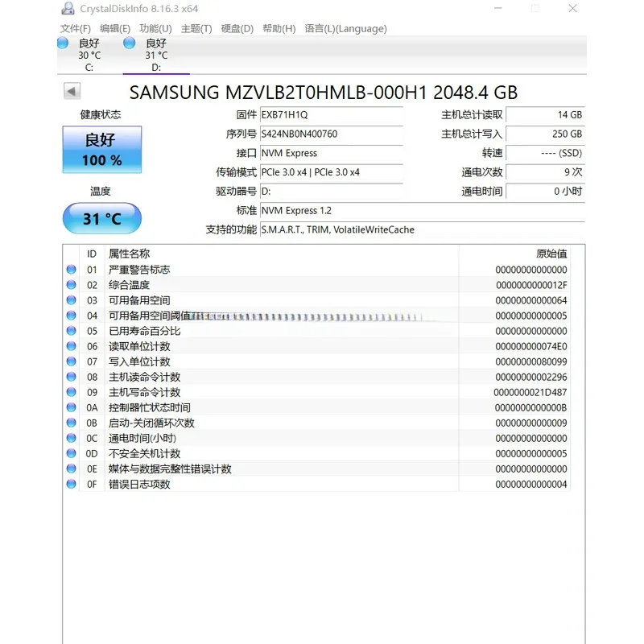
Task: Click status dot of attribute 04 可用备用空间阈值
Action: pos(71,316)
